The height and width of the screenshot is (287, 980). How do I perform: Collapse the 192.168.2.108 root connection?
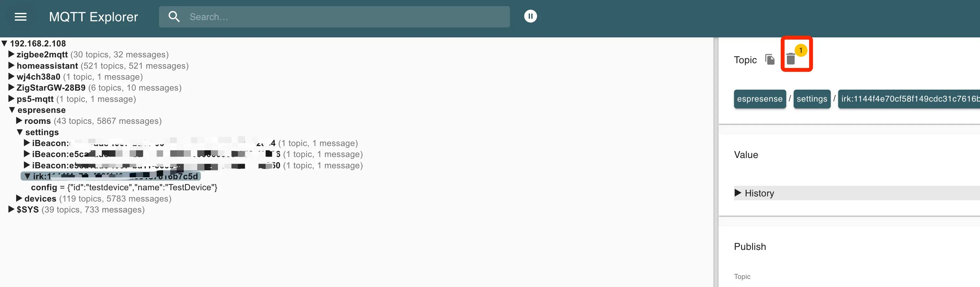5,44
